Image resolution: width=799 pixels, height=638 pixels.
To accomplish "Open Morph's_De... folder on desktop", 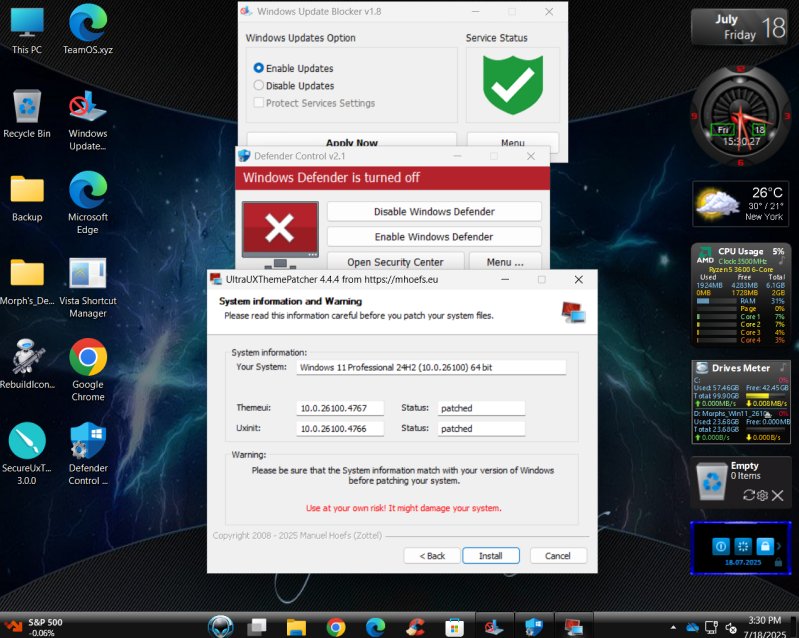I will point(27,281).
